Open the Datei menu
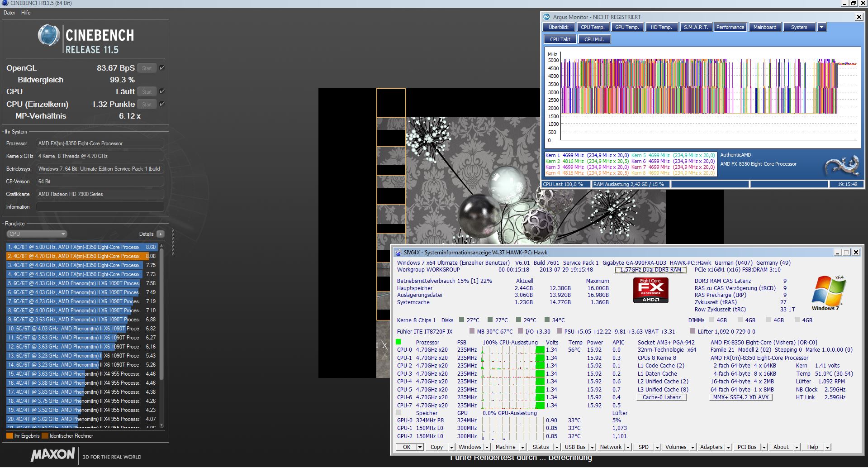Screen dimensions: 868x468 (9, 13)
